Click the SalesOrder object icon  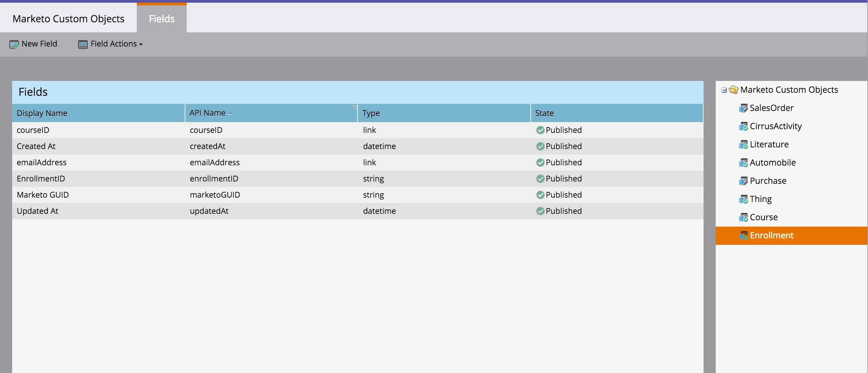click(x=743, y=108)
